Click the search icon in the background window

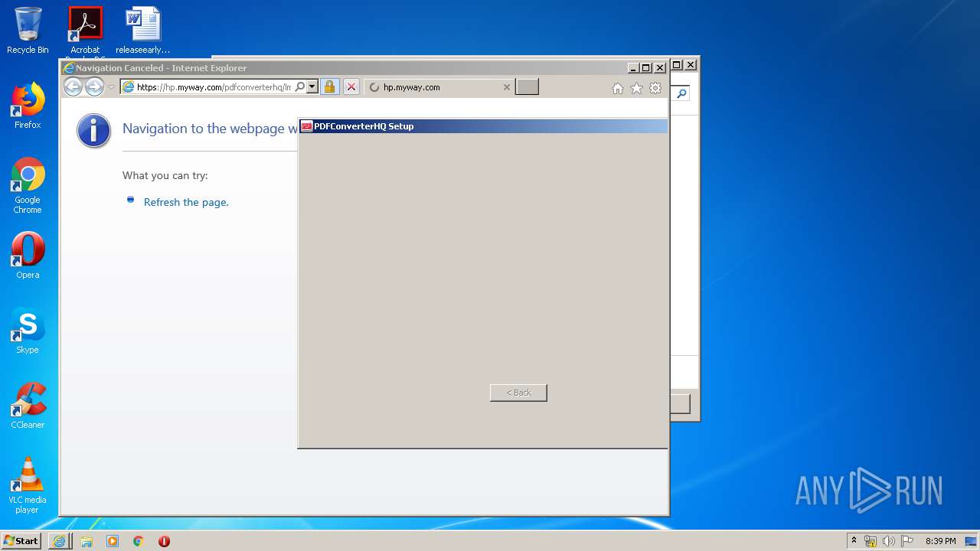pyautogui.click(x=681, y=93)
